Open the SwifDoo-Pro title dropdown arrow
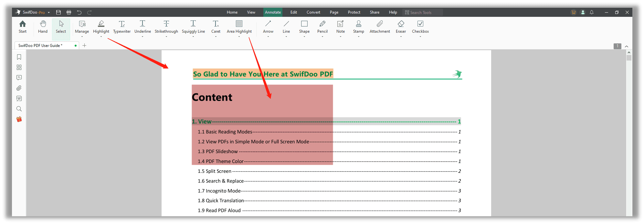 click(49, 13)
